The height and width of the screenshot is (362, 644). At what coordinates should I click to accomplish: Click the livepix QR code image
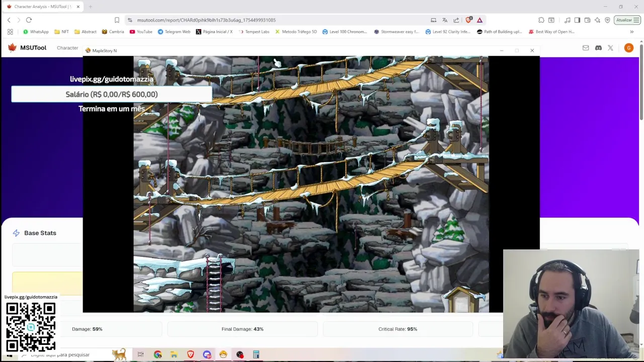[x=31, y=327]
